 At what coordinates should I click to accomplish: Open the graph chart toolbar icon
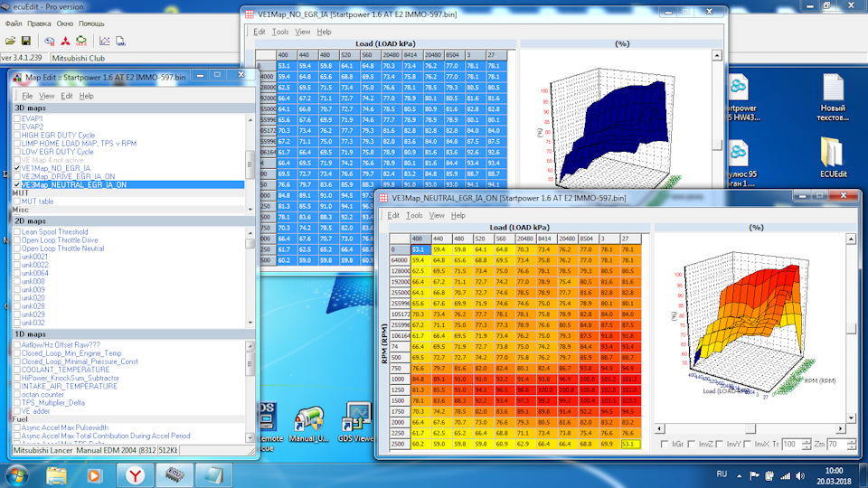coord(105,41)
